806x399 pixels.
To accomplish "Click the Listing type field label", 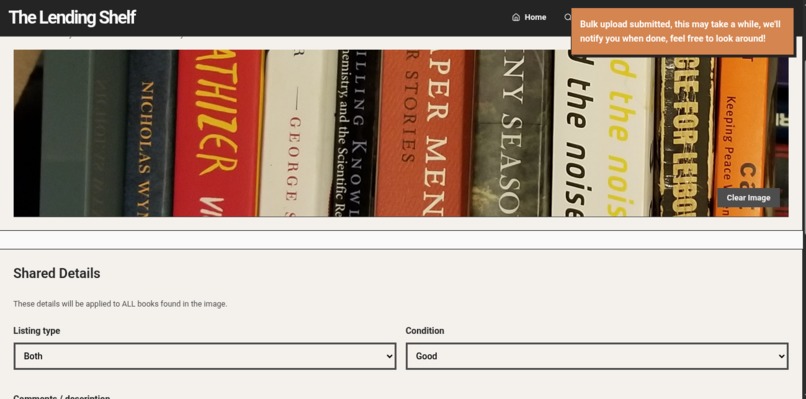I will [x=37, y=331].
